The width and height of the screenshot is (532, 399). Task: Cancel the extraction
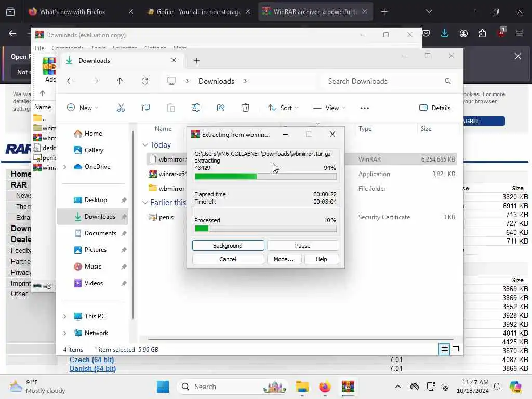pos(228,259)
